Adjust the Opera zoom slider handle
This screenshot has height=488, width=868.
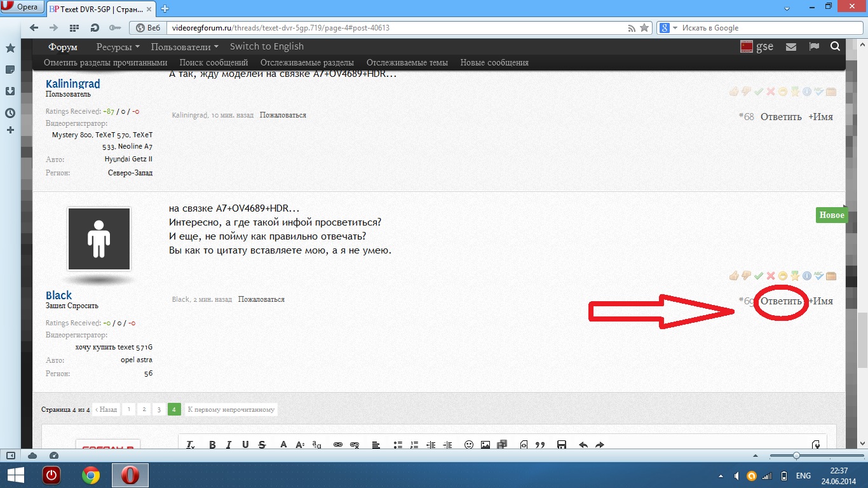(x=796, y=456)
